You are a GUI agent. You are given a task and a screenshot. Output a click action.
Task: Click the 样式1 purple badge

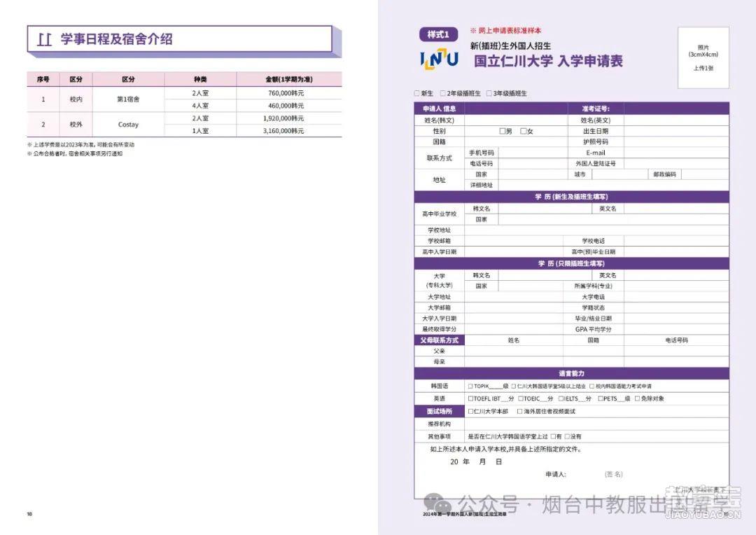[438, 34]
